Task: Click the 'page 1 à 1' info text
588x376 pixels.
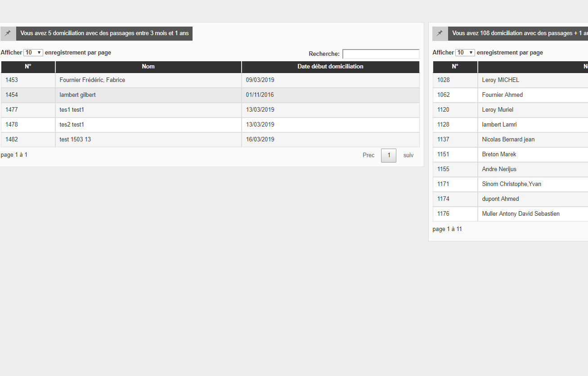Action: 14,155
